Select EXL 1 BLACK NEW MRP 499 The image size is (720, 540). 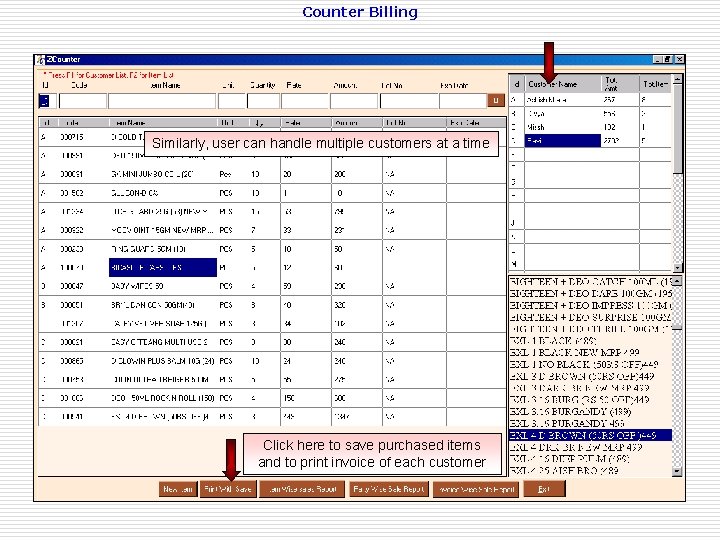coord(591,352)
